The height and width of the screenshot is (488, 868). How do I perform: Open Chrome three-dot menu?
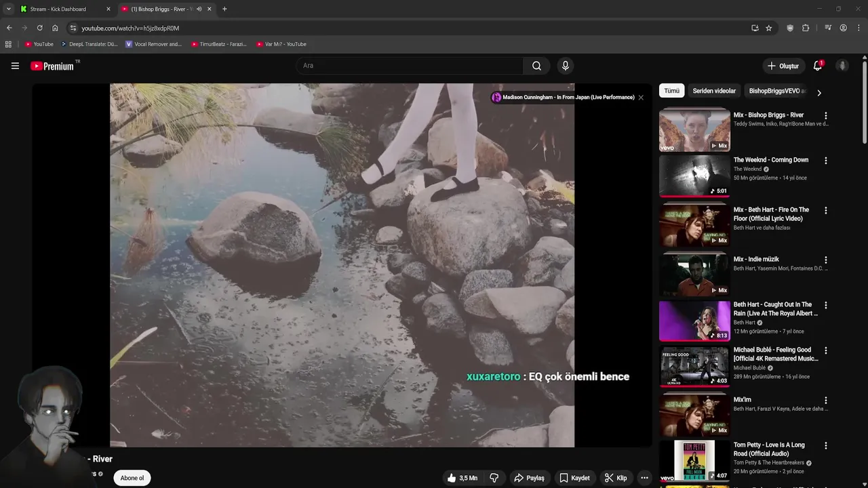[859, 28]
